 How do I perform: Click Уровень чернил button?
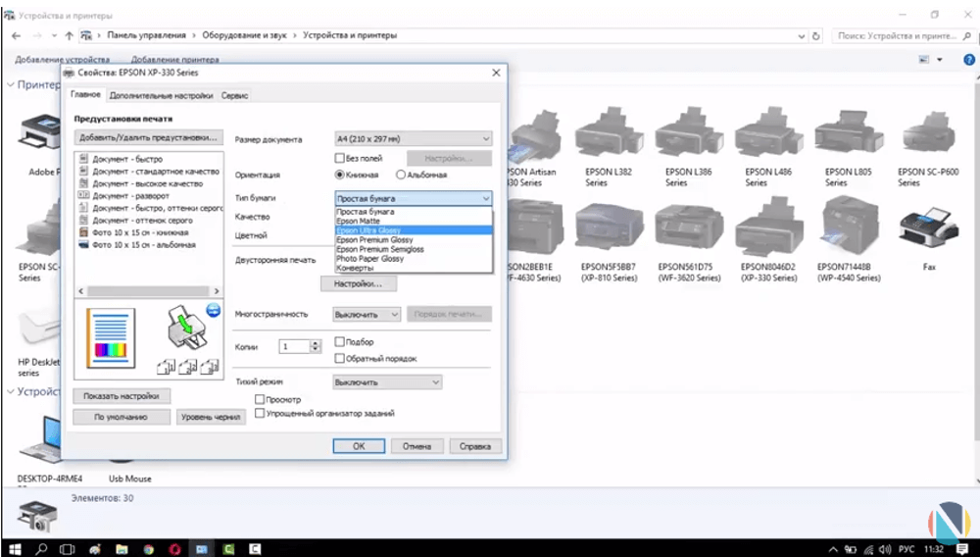pyautogui.click(x=211, y=417)
